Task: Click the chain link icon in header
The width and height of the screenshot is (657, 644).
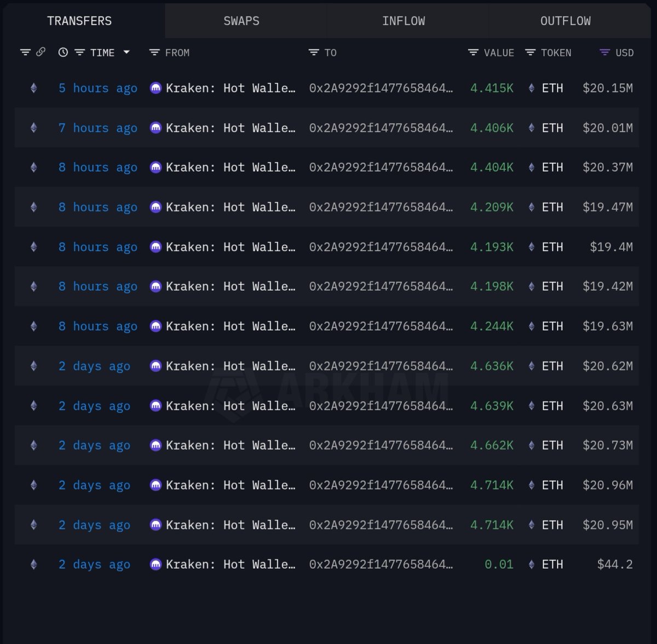Action: [x=41, y=52]
